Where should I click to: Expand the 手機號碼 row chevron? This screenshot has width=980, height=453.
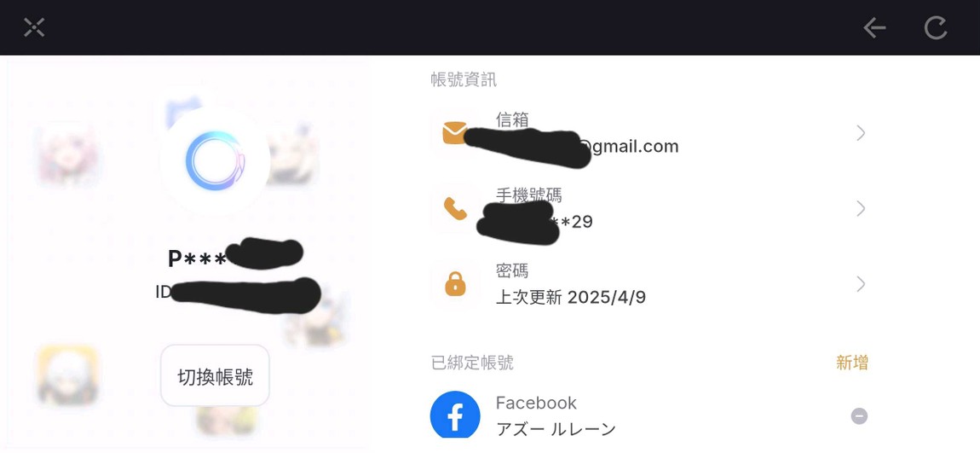click(862, 208)
